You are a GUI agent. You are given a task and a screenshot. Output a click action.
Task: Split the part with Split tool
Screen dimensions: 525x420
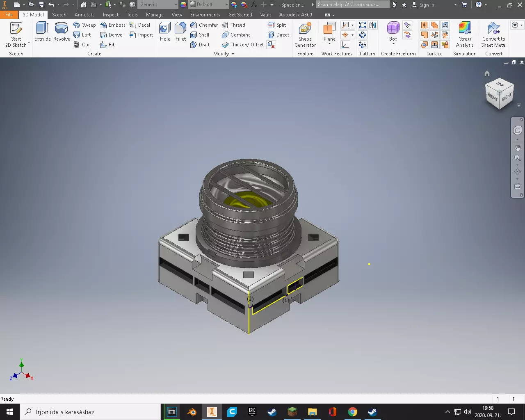277,25
